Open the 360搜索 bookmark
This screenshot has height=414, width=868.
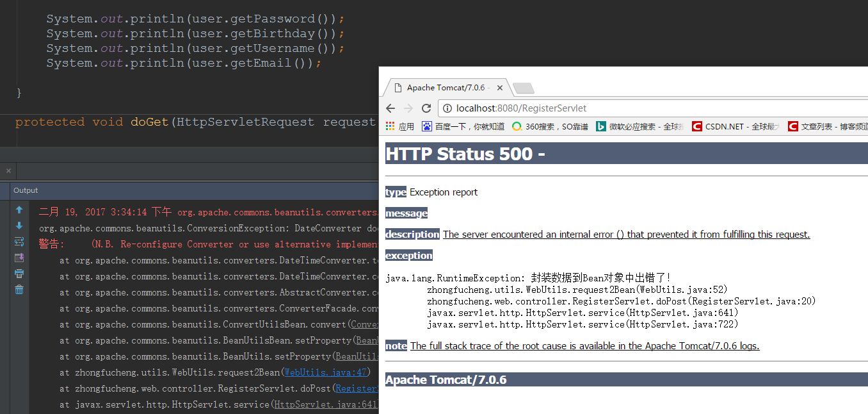click(x=550, y=127)
